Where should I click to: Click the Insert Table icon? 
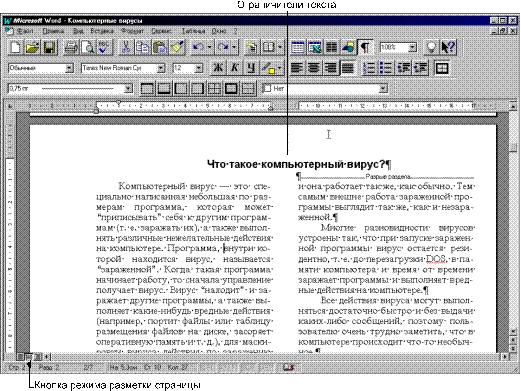point(297,47)
